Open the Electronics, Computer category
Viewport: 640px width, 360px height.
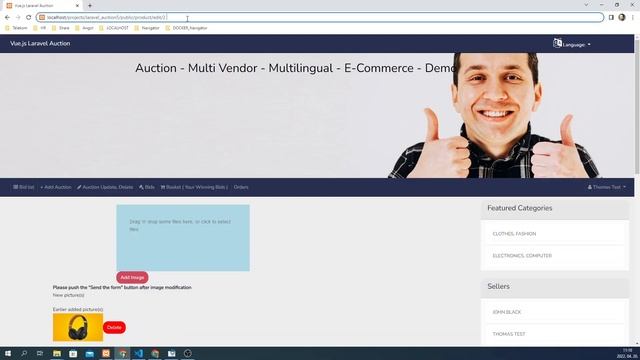[522, 256]
